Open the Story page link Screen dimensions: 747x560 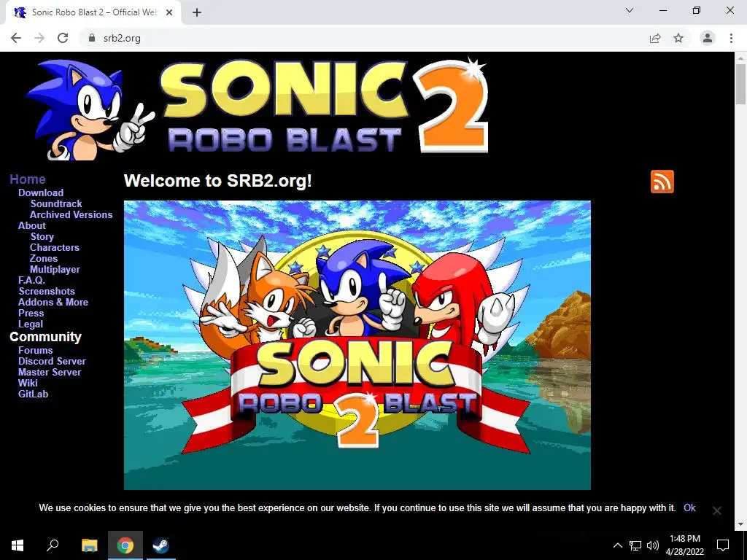click(x=42, y=237)
